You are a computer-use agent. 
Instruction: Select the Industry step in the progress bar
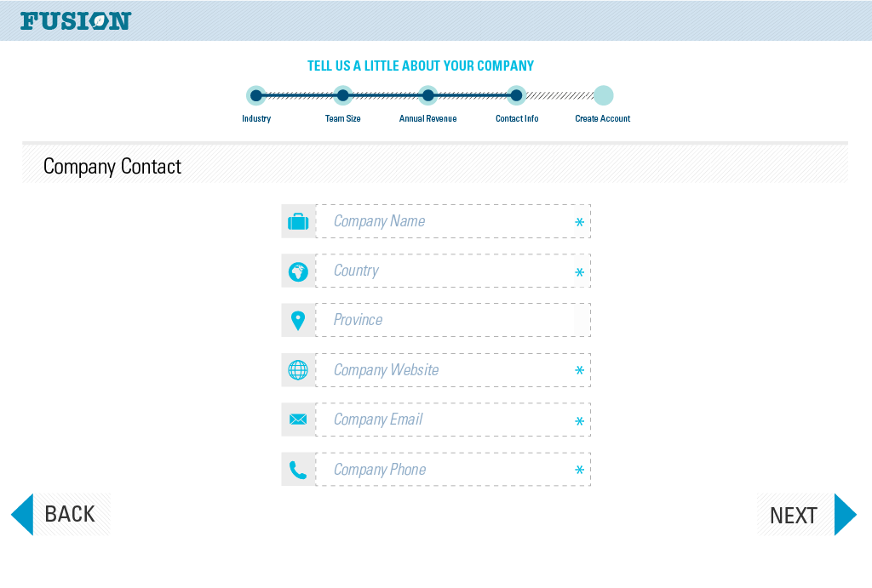click(255, 95)
